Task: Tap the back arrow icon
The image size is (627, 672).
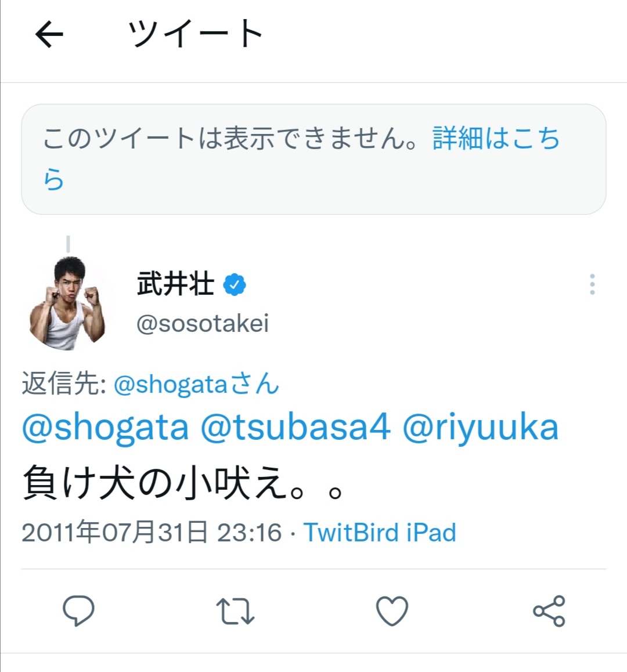Action: tap(49, 34)
